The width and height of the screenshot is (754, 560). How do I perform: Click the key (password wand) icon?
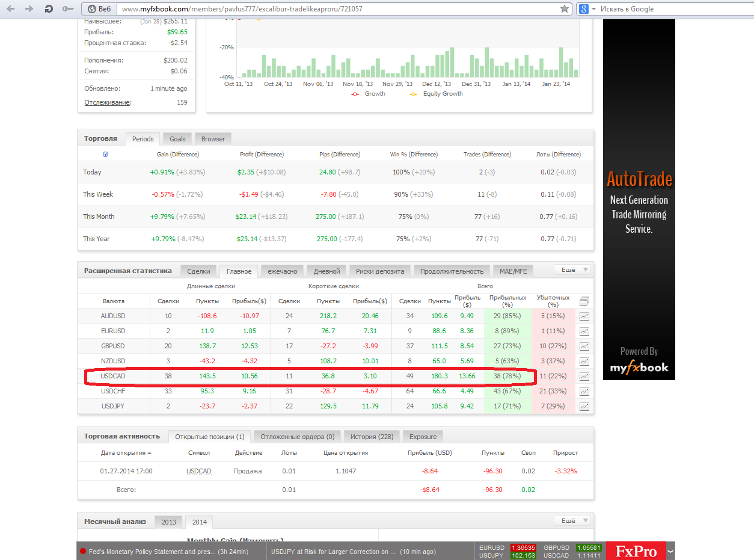click(68, 9)
